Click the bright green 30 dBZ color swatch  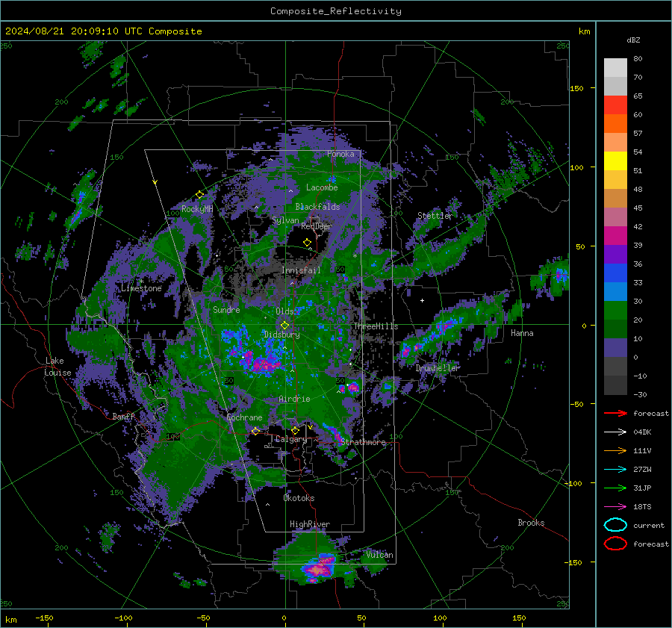[615, 311]
